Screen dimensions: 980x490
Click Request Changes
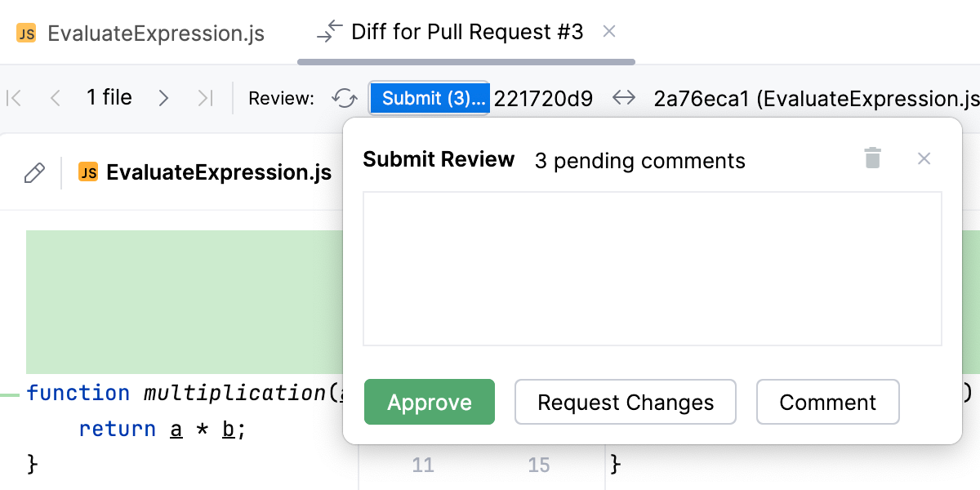point(625,402)
